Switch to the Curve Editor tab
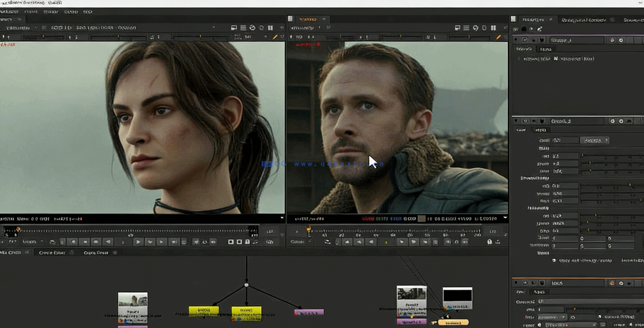 (52, 253)
